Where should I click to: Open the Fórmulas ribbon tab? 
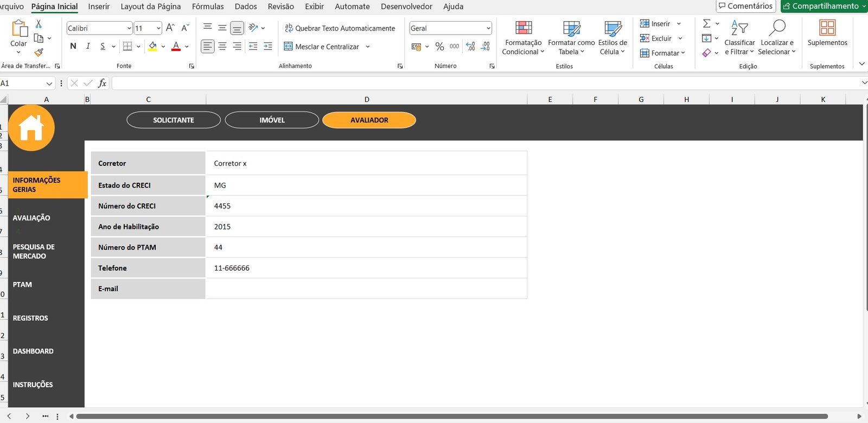click(208, 7)
